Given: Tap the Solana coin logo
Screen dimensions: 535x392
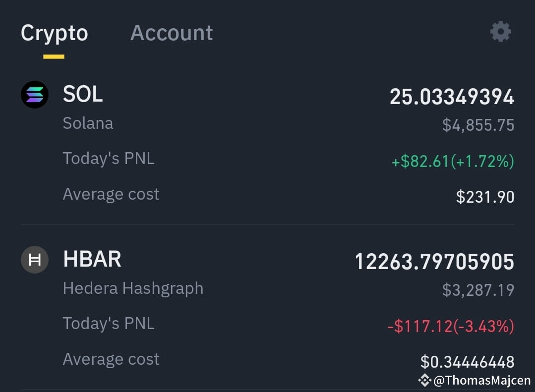Looking at the screenshot, I should pos(35,95).
